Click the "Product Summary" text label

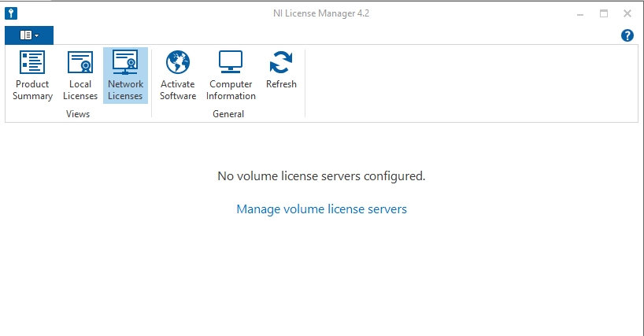coord(32,90)
